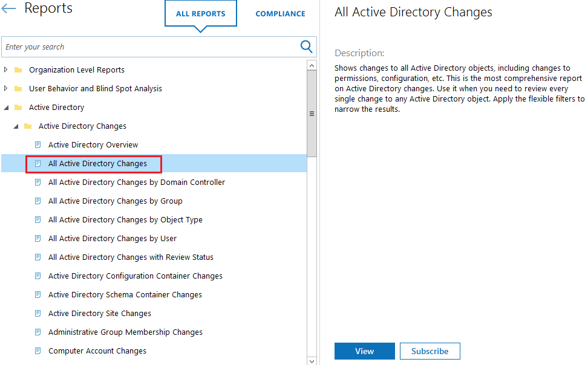Image resolution: width=588 pixels, height=365 pixels.
Task: Select Active Directory Schema Container Changes report
Action: pos(125,295)
